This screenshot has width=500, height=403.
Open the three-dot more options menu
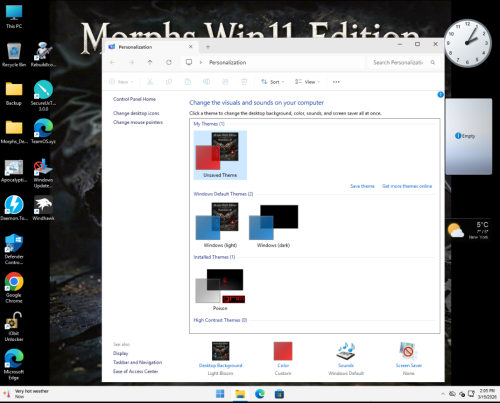tap(336, 82)
